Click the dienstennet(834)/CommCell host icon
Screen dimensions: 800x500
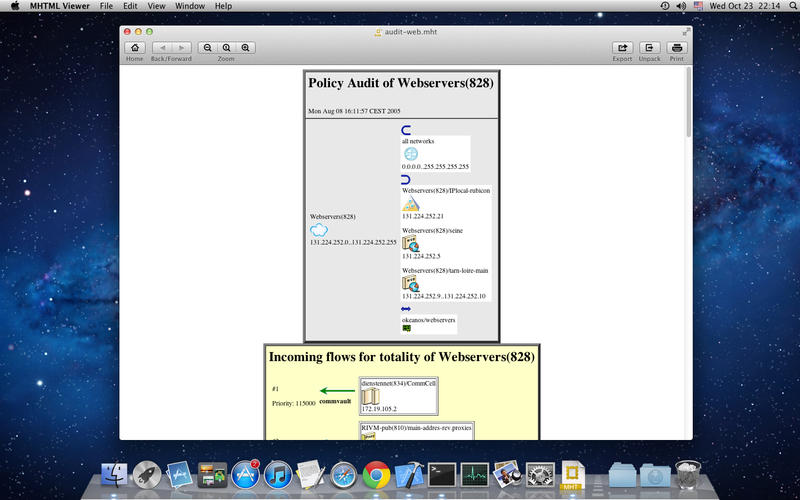point(370,396)
